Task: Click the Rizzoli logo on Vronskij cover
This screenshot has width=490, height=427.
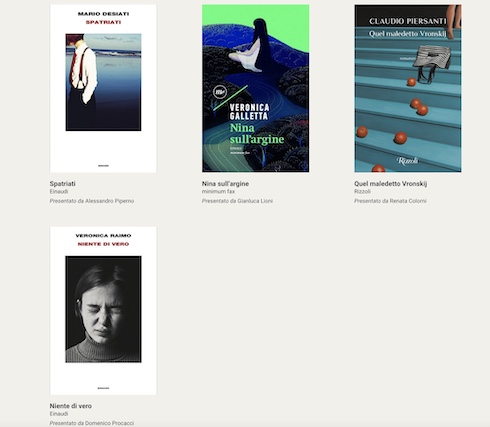Action: (407, 161)
